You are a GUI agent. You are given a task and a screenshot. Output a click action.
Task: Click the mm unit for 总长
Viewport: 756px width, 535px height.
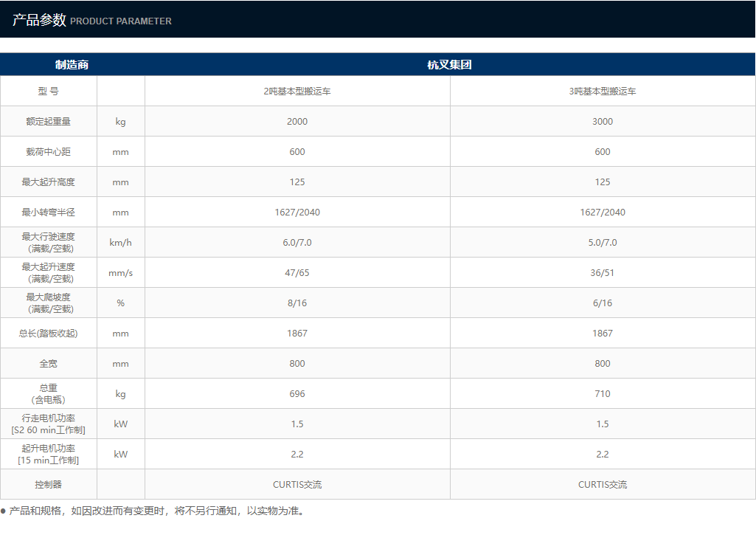point(120,334)
